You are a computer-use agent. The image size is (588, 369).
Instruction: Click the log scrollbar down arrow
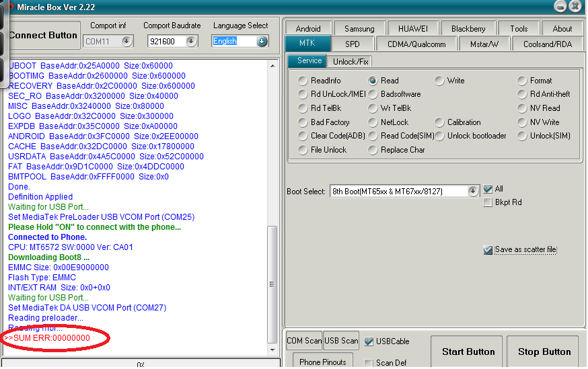[x=272, y=350]
